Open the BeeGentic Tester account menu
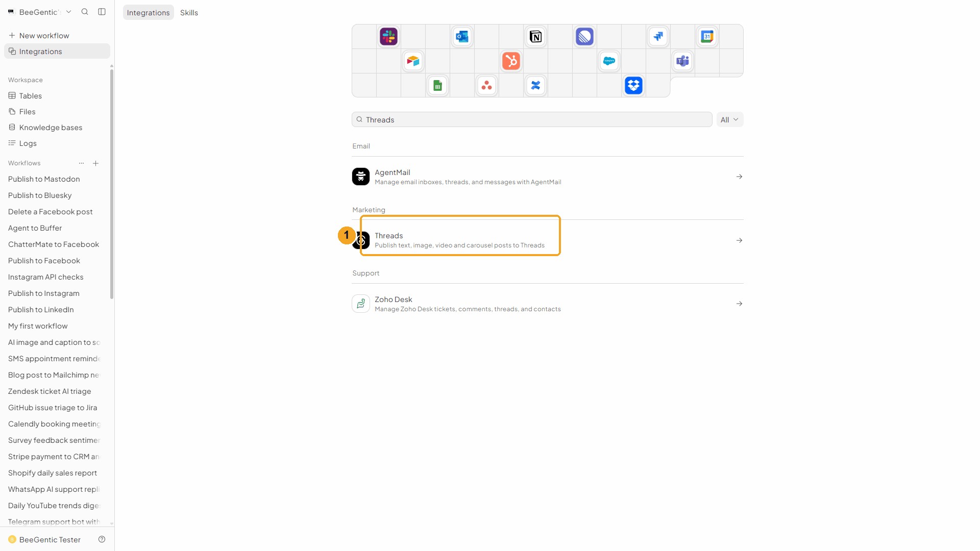Image resolution: width=980 pixels, height=551 pixels. 45,539
